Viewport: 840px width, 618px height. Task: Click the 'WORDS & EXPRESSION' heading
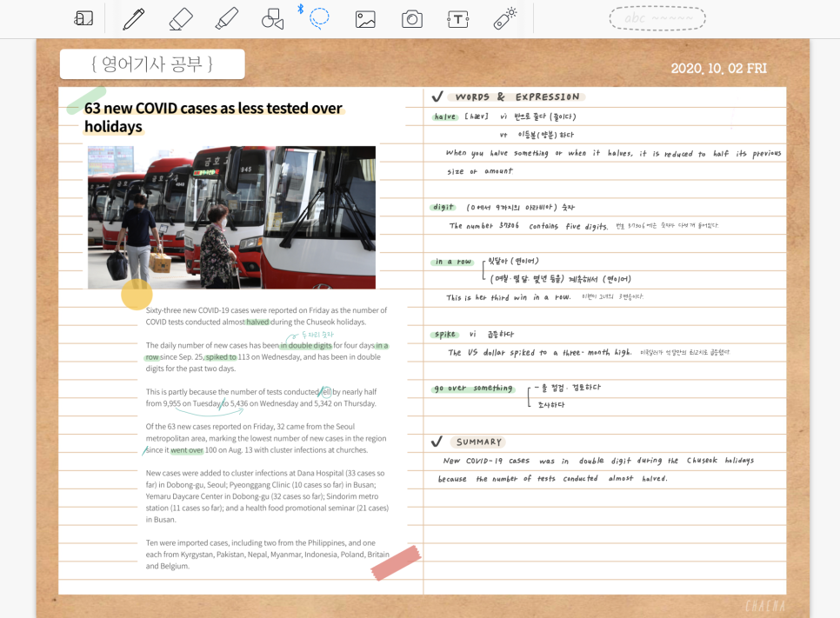click(517, 97)
